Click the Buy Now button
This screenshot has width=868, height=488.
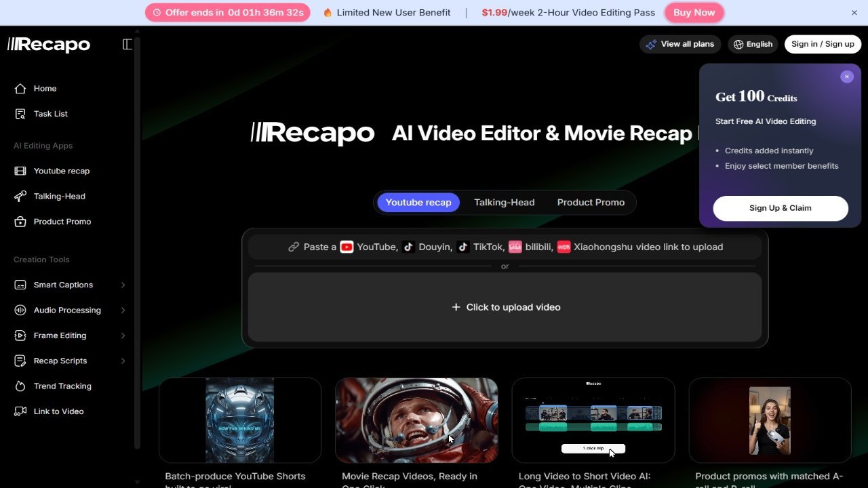pyautogui.click(x=694, y=12)
